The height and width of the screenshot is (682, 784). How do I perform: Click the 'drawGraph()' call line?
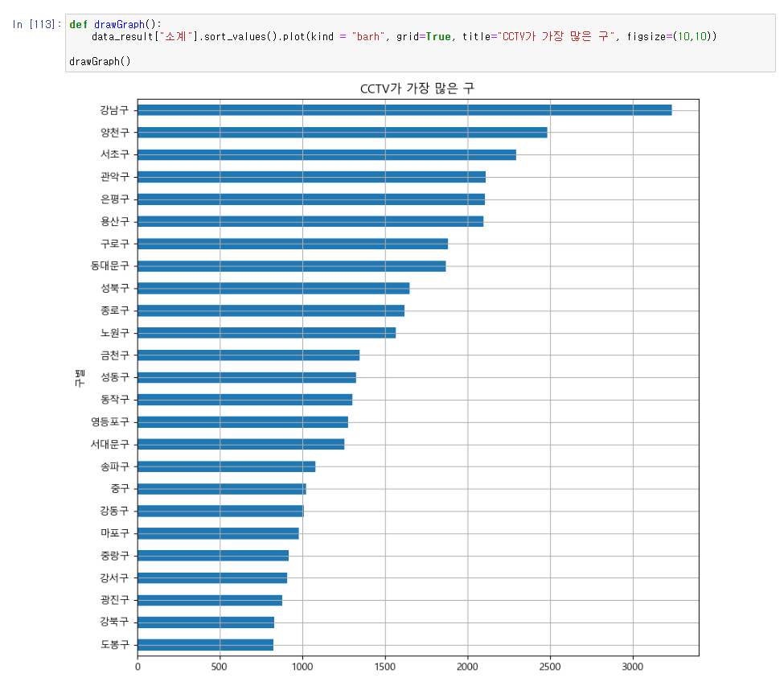coord(100,61)
